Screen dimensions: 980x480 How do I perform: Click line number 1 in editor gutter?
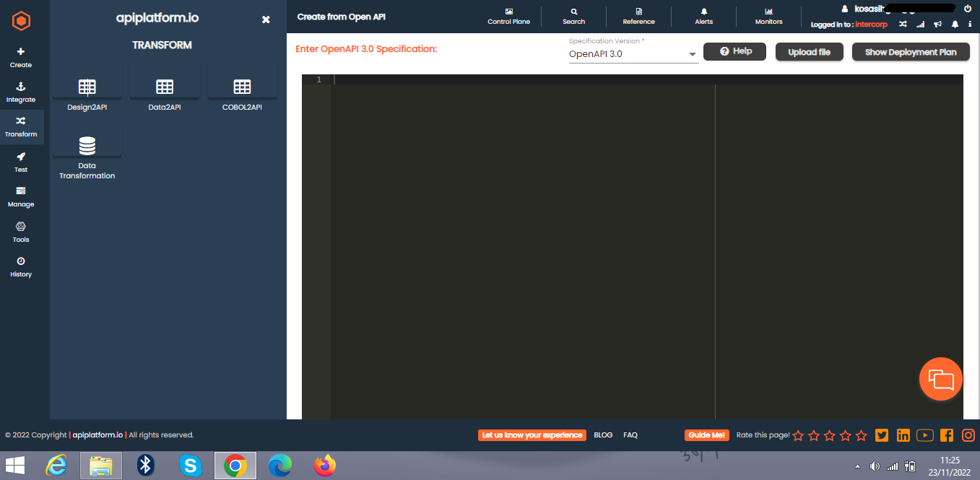click(x=318, y=79)
